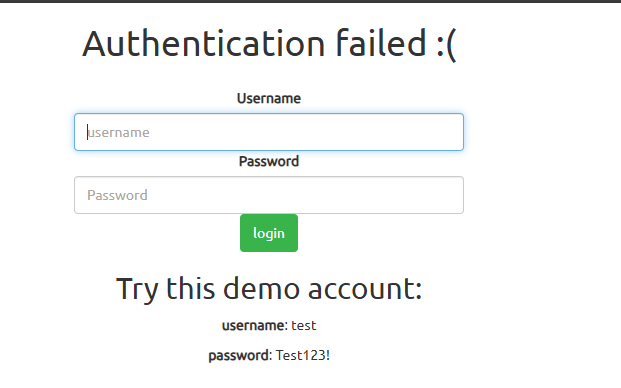
Task: Click the word Try in the subheading
Action: [137, 291]
